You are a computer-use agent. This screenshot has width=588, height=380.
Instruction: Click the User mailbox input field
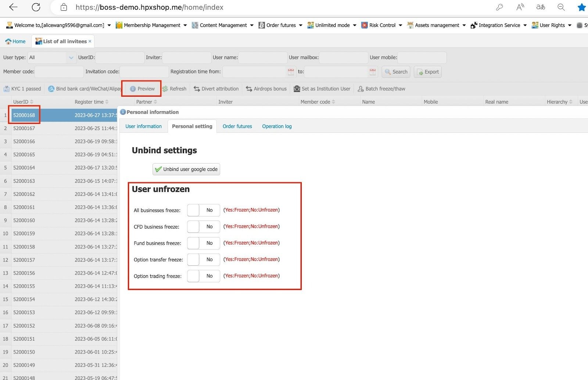pyautogui.click(x=343, y=58)
